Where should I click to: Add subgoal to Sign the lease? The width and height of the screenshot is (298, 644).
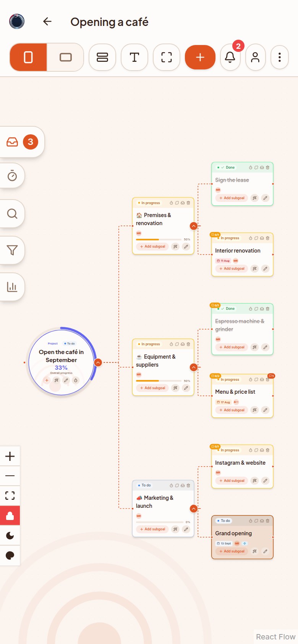[232, 198]
